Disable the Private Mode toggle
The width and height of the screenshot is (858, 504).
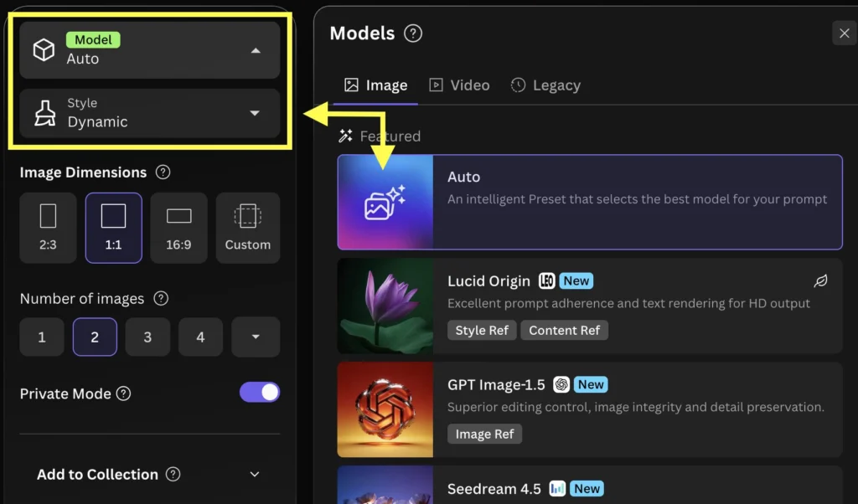pyautogui.click(x=259, y=393)
